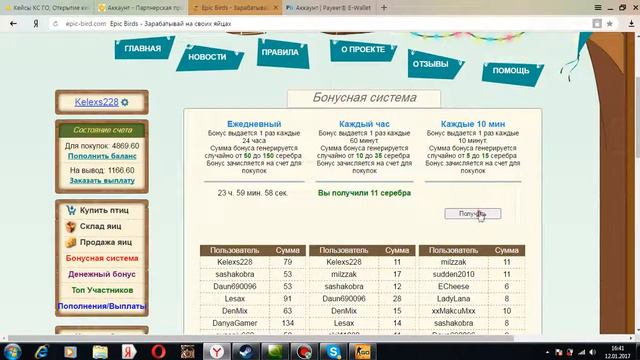Open the CS:GO taskbar icon
The width and height of the screenshot is (640, 360).
(x=362, y=352)
